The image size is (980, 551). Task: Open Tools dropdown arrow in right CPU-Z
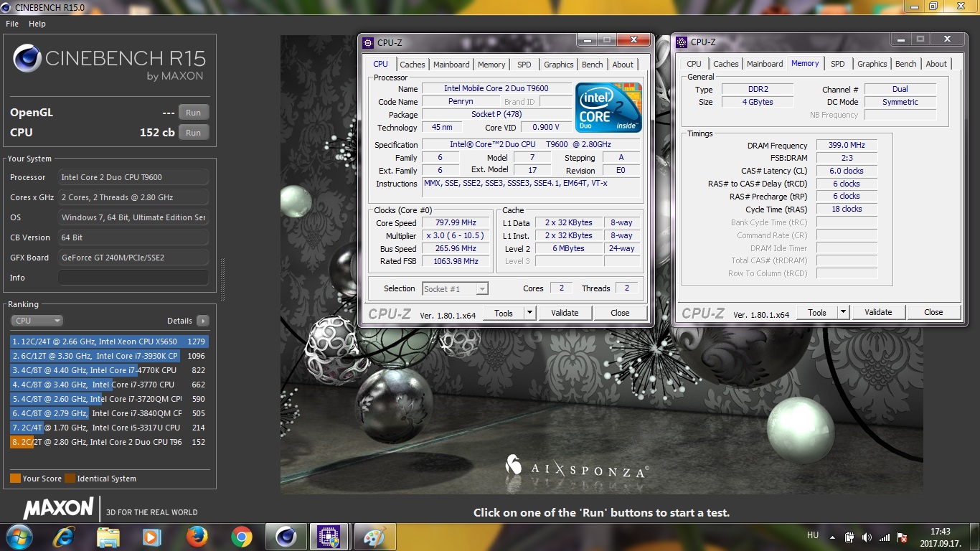point(843,312)
